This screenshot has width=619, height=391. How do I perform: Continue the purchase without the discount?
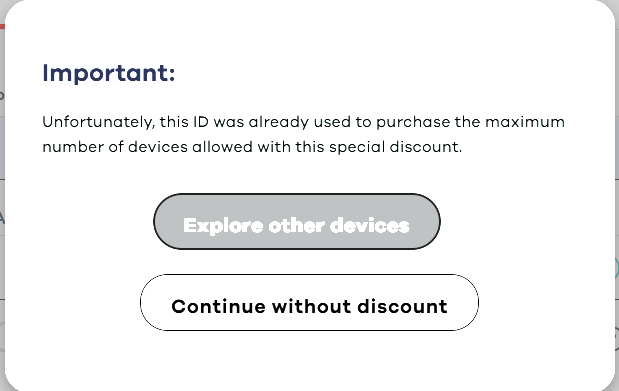point(310,303)
